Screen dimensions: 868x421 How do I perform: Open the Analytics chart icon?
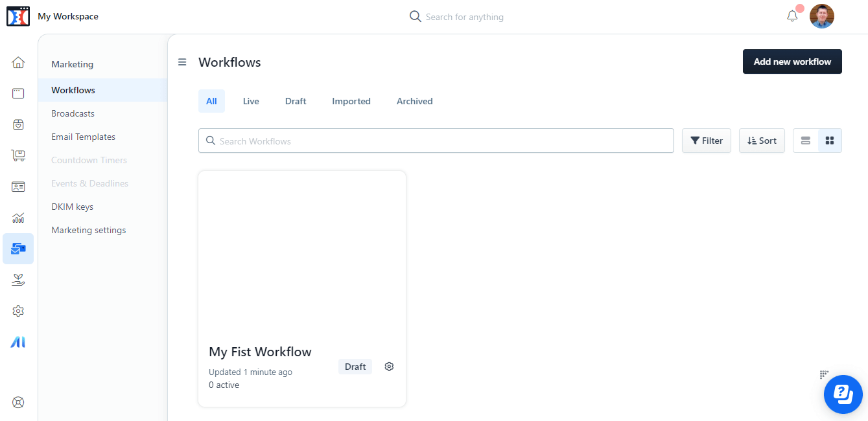(x=18, y=217)
